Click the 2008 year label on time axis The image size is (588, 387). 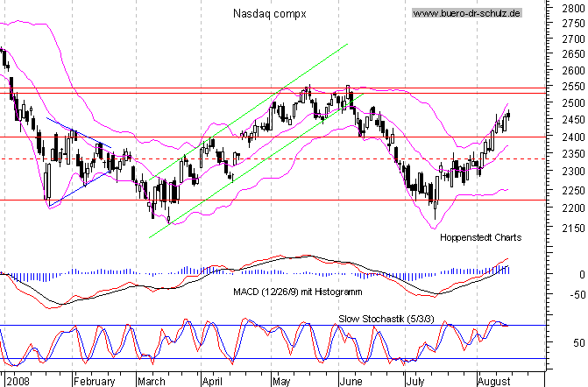19,381
